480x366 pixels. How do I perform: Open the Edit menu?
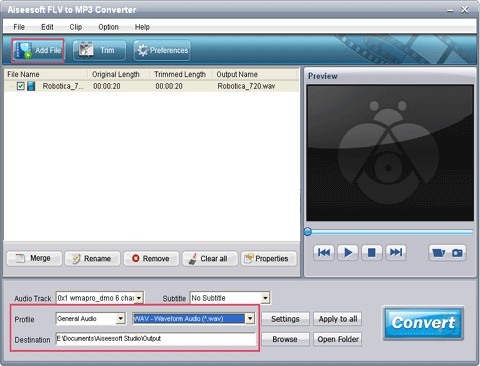47,27
